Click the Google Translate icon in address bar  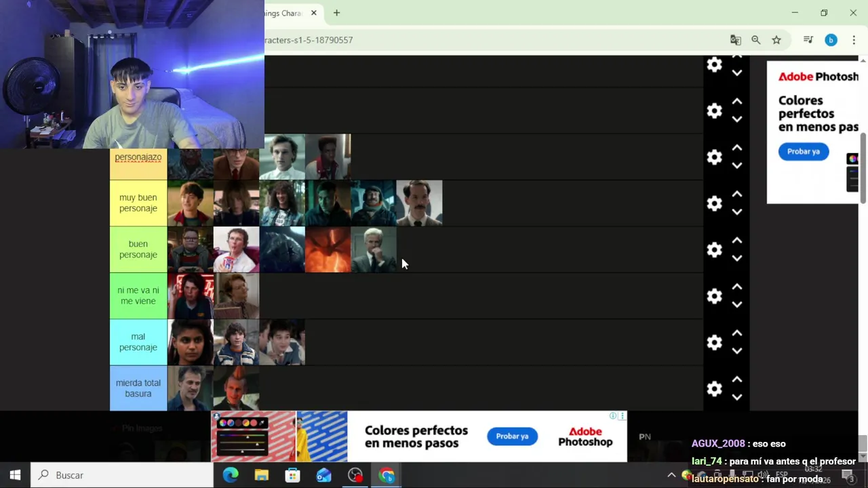(735, 40)
